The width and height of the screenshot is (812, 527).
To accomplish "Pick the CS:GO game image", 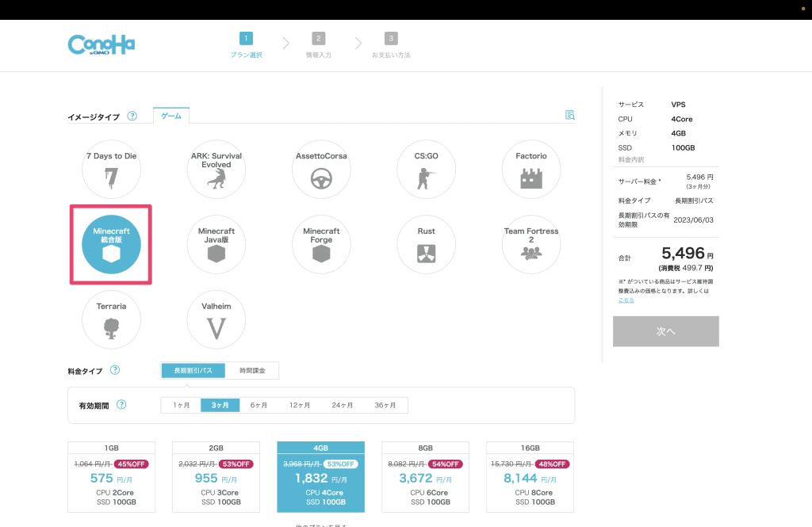I will pyautogui.click(x=426, y=170).
